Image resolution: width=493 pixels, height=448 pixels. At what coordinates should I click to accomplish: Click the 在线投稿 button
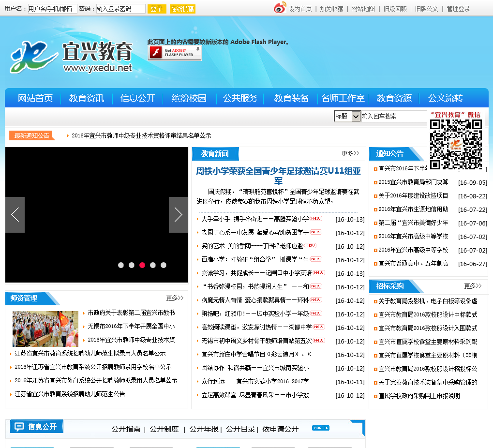click(x=182, y=9)
